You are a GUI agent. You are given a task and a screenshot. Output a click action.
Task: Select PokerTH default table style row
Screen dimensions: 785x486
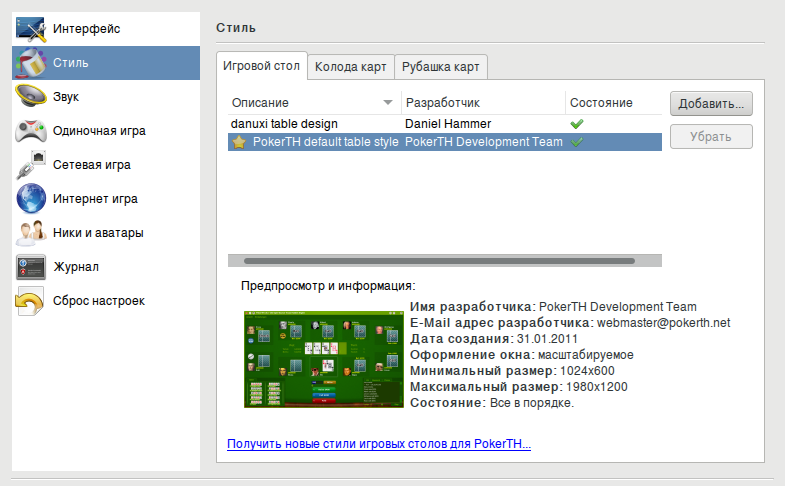(445, 142)
